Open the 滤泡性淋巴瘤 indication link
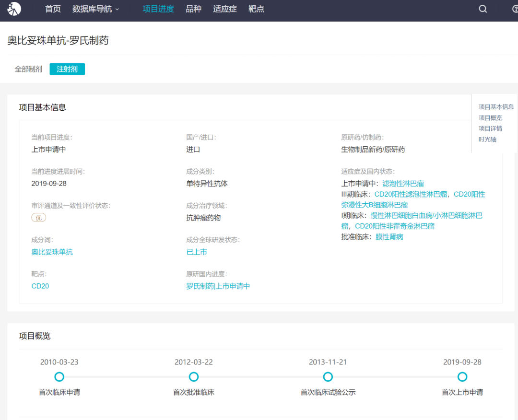This screenshot has width=518, height=420. coord(403,184)
